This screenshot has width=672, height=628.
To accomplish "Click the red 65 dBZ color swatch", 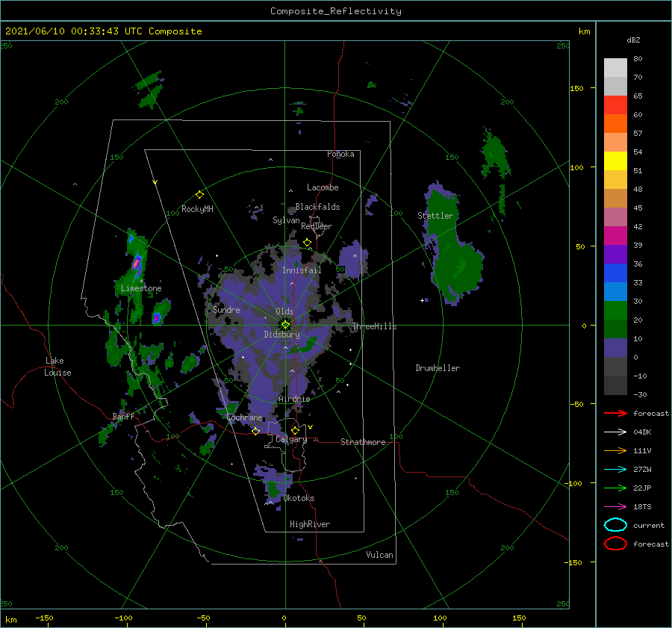I will pyautogui.click(x=615, y=105).
